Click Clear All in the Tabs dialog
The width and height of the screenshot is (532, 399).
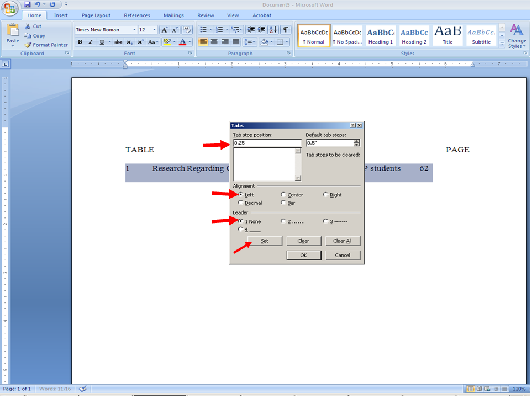coord(343,241)
